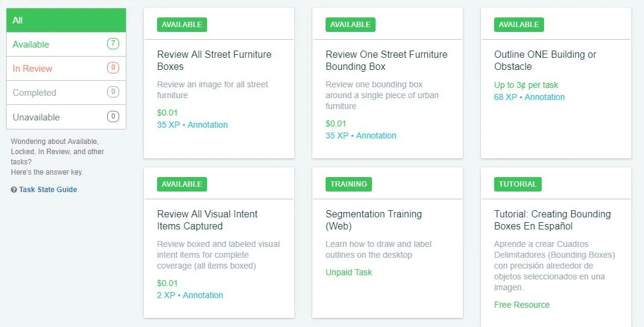Image resolution: width=644 pixels, height=327 pixels.
Task: Click the 'Unpaid Task' label
Action: point(348,272)
